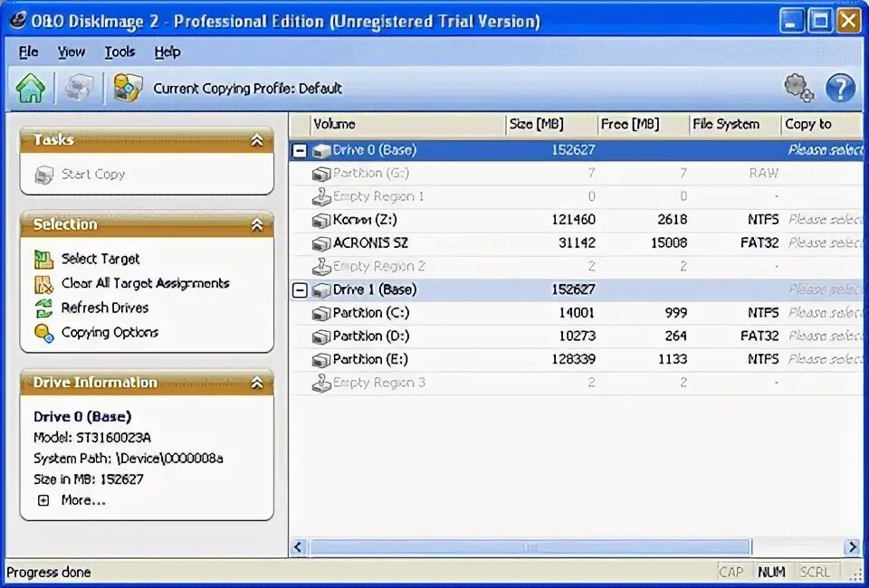
Task: Click the Clear All Target Assignments icon
Action: (43, 284)
